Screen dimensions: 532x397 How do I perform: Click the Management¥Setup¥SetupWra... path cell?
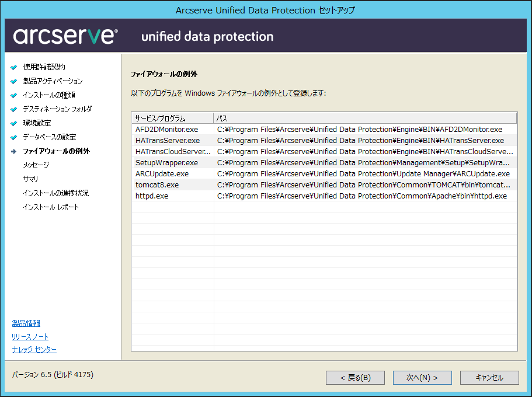tap(363, 162)
